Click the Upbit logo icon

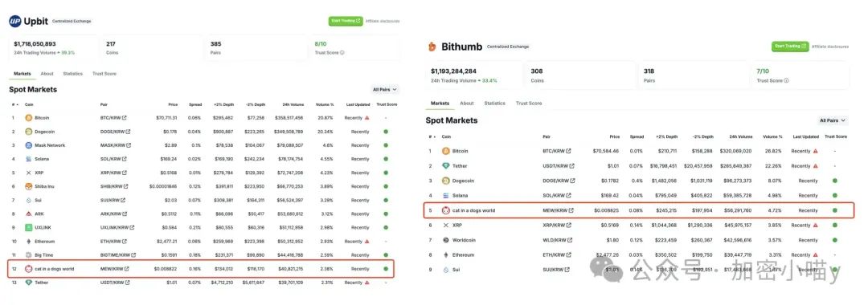14,21
